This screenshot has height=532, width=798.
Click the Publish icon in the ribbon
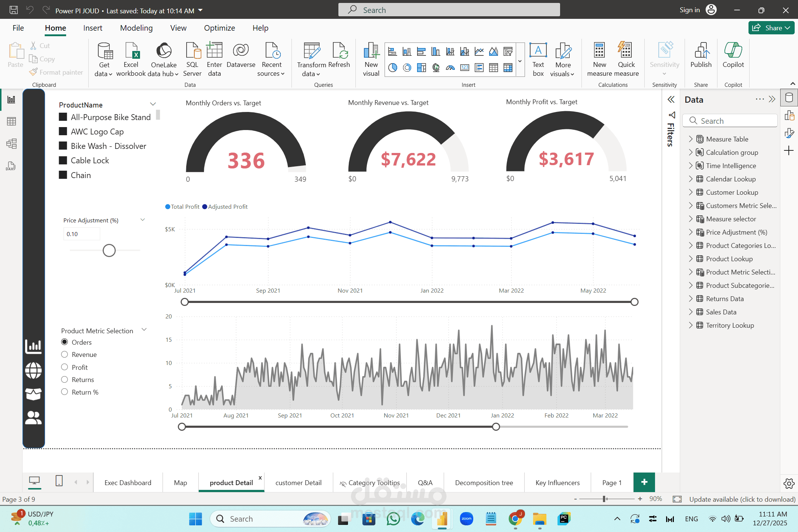(701, 51)
